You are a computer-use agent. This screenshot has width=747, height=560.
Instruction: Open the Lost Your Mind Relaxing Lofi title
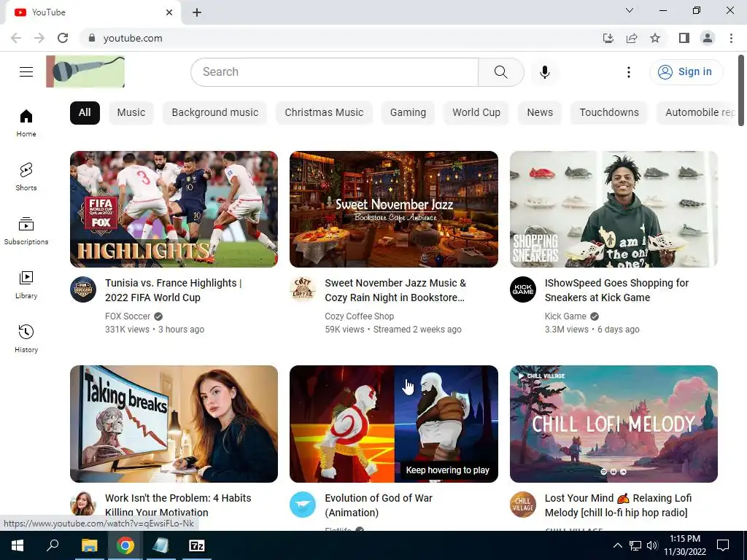(618, 505)
